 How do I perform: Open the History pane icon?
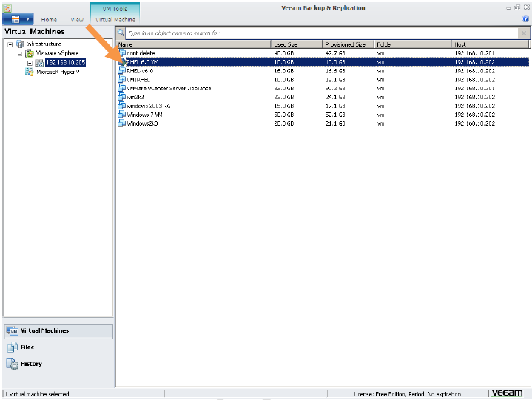click(x=13, y=364)
